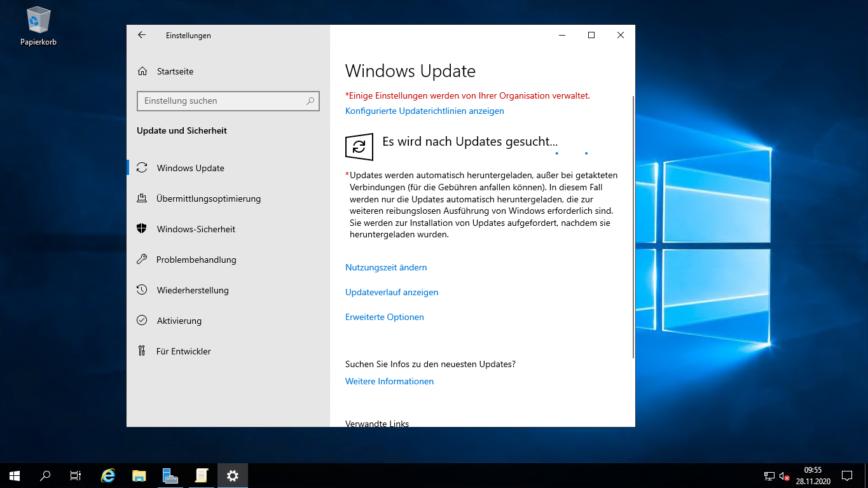Open 'Erweiterte Optionen' link
This screenshot has width=868, height=488.
[385, 317]
